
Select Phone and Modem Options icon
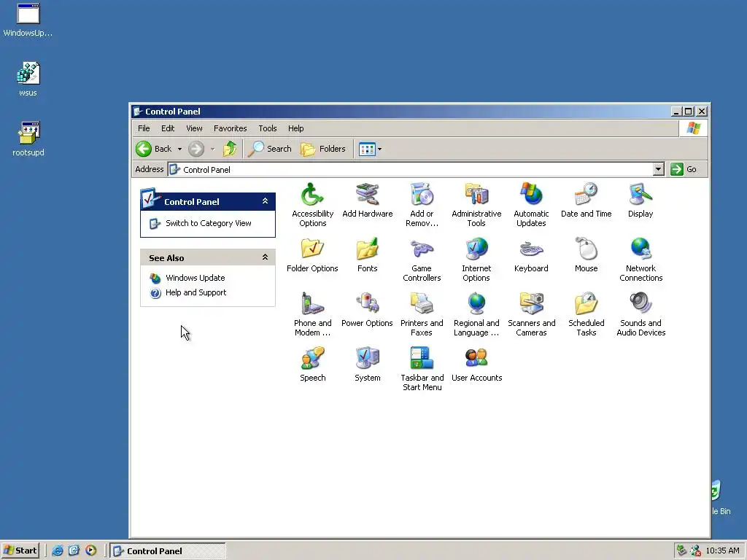[312, 314]
